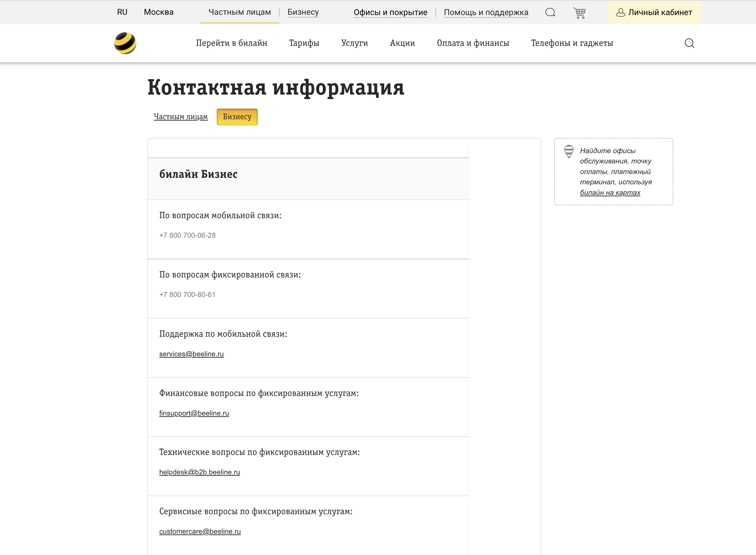Screen dimensions: 756x555
Task: Open the RU language selector
Action: [122, 12]
